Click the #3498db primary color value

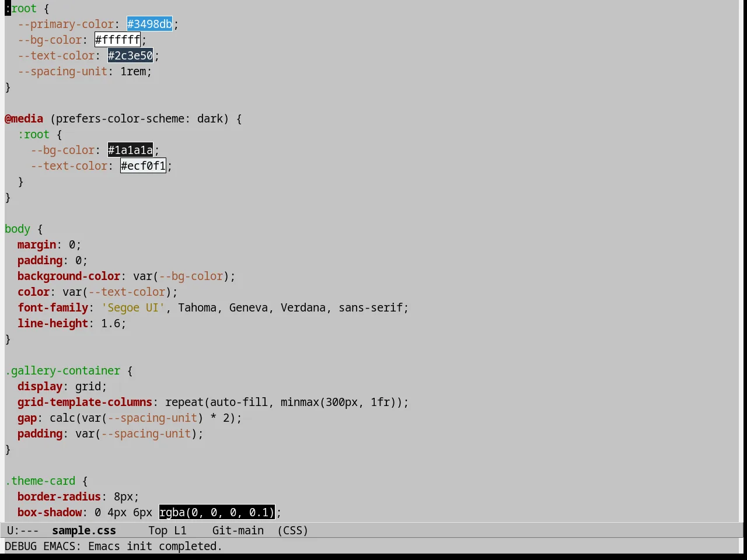pos(149,24)
